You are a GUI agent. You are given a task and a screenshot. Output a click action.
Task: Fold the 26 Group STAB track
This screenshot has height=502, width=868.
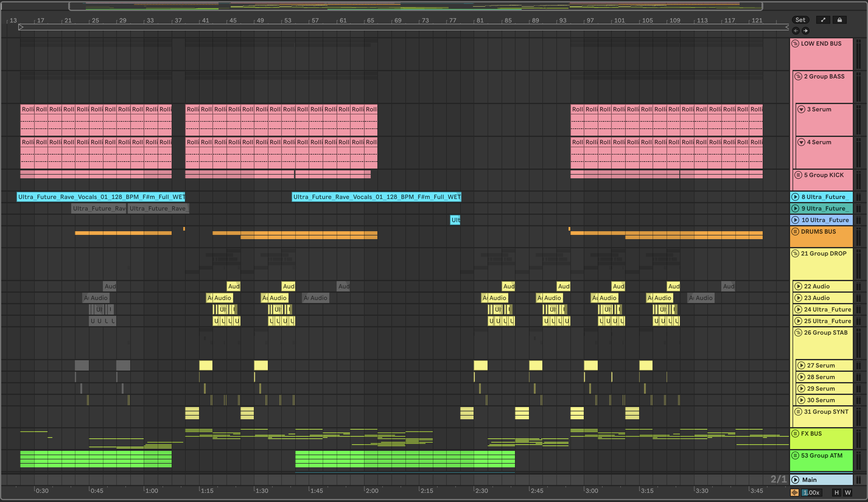[x=798, y=333]
